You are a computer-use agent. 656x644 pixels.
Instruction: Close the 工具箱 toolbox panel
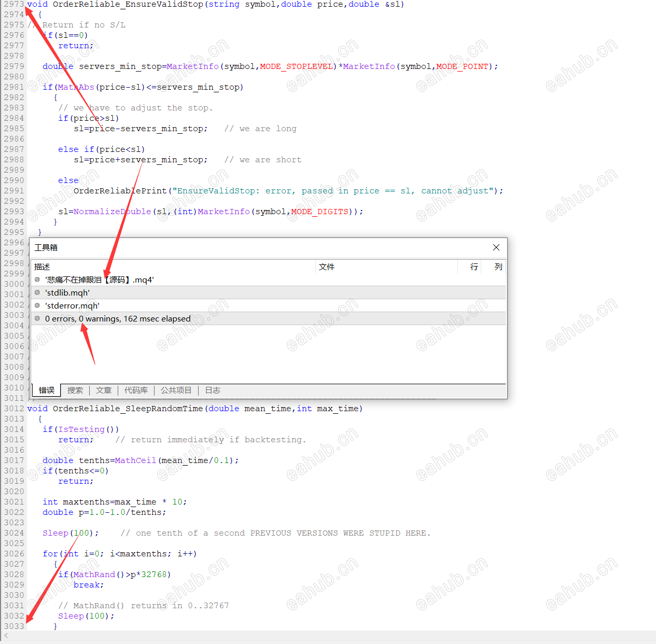point(496,247)
